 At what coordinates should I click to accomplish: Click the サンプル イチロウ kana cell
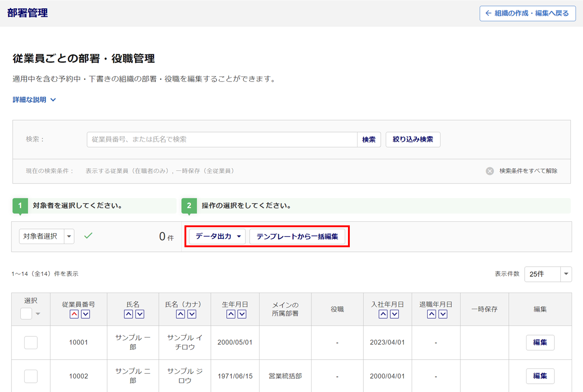[185, 342]
